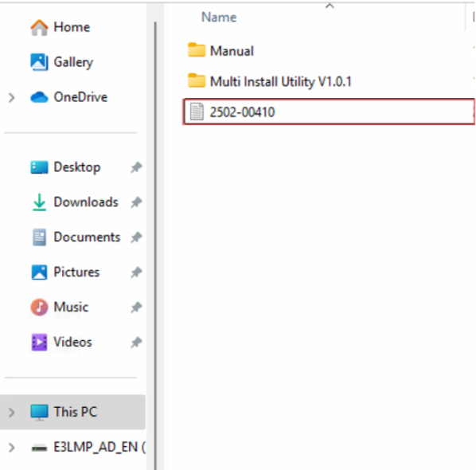
Task: Expand the E3LMP_AD_EN drive chevron
Action: coord(11,448)
